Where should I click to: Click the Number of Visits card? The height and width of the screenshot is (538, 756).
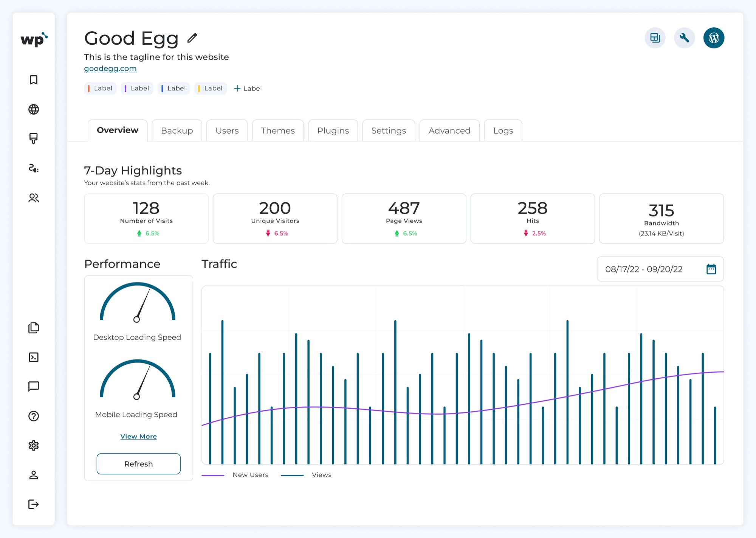(146, 219)
